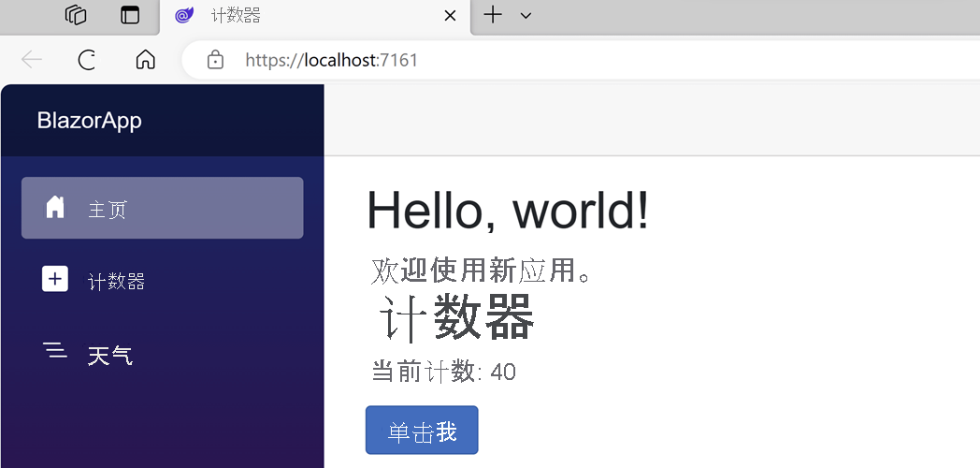The image size is (980, 468).
Task: Click the list icon beside 天气
Action: click(55, 350)
